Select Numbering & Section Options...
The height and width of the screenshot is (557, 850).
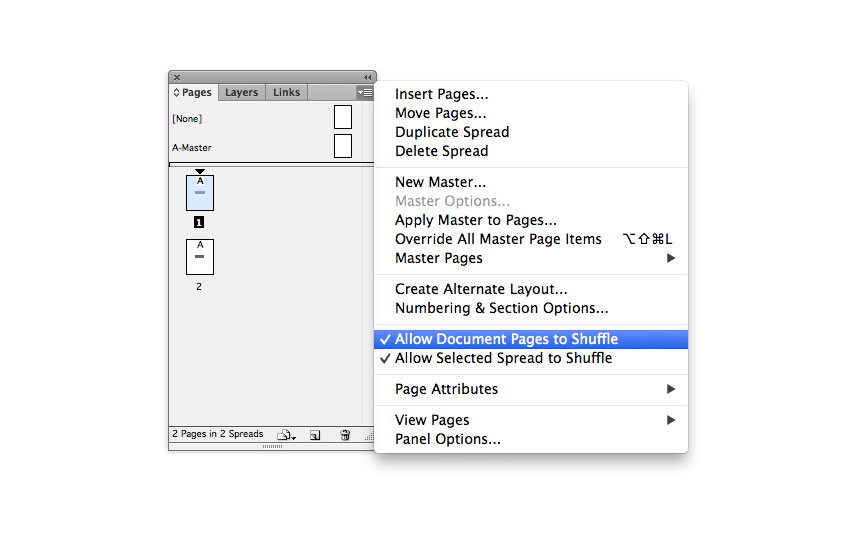coord(501,308)
